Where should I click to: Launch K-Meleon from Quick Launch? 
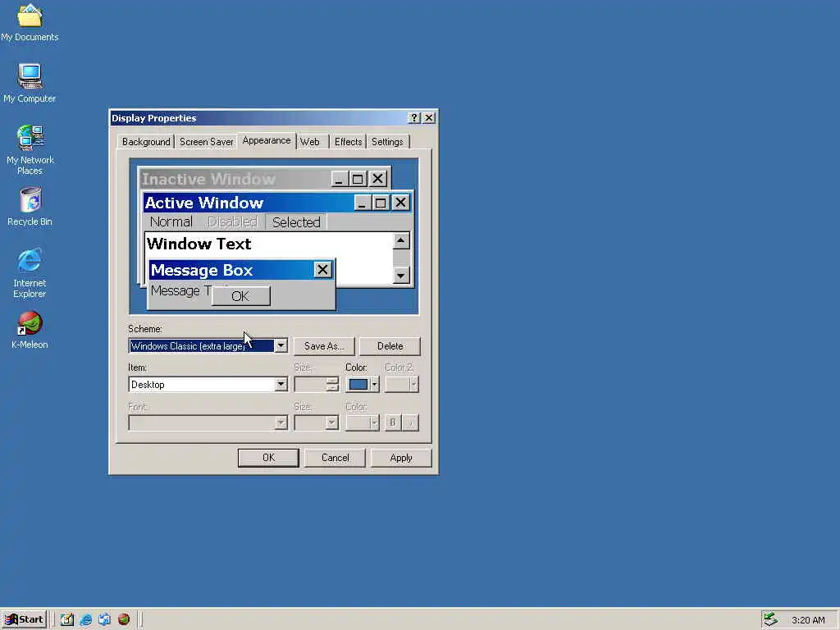click(124, 620)
